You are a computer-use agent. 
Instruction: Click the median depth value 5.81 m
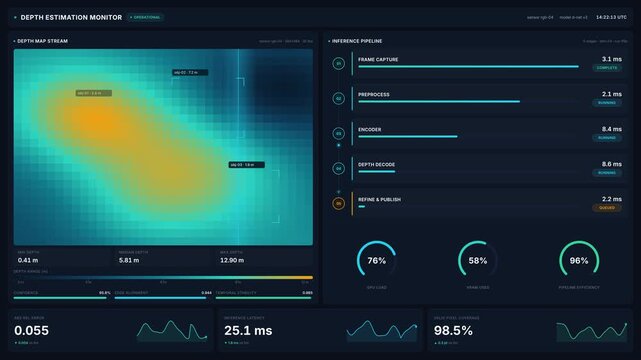click(129, 260)
